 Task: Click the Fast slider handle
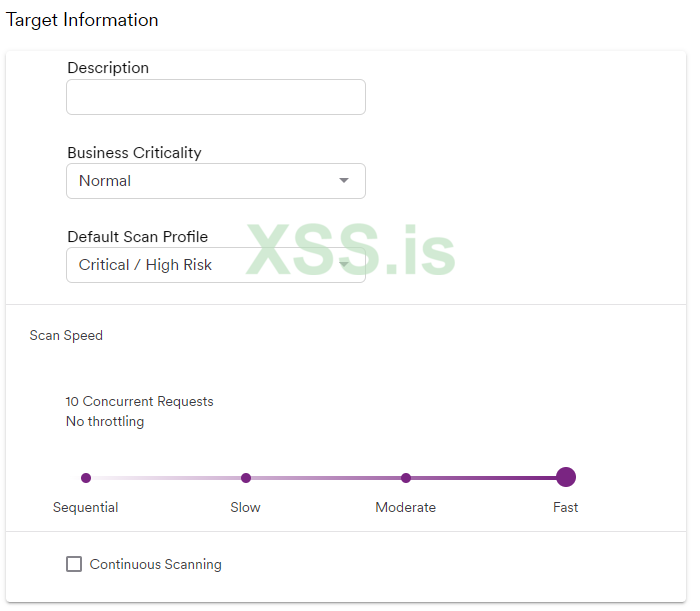coord(566,477)
